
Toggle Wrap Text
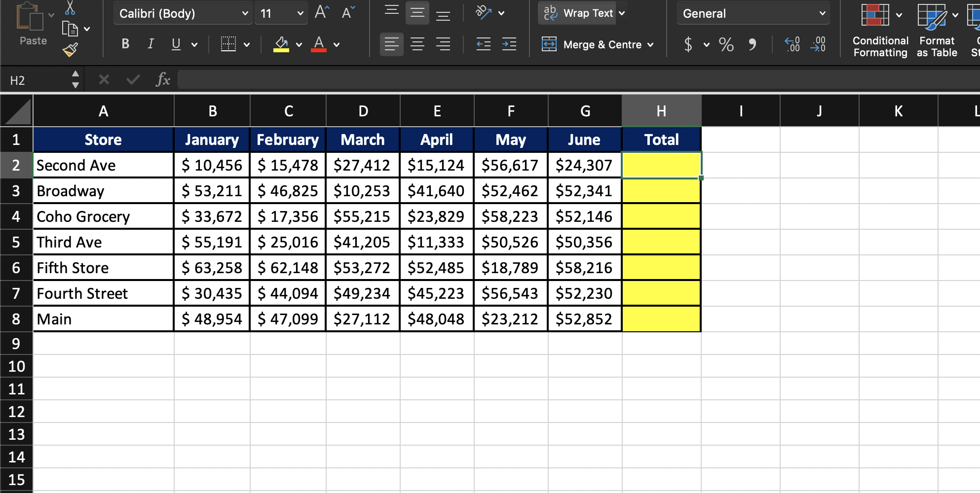(578, 13)
